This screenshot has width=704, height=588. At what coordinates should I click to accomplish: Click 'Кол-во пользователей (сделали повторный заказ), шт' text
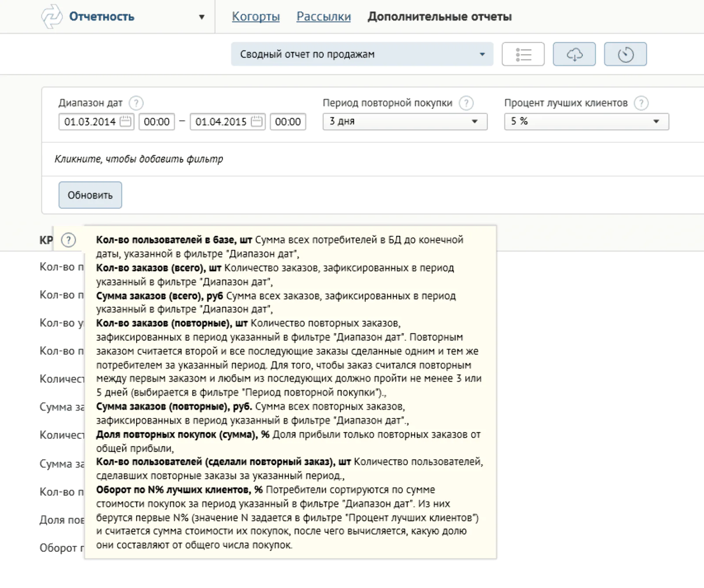tap(224, 462)
